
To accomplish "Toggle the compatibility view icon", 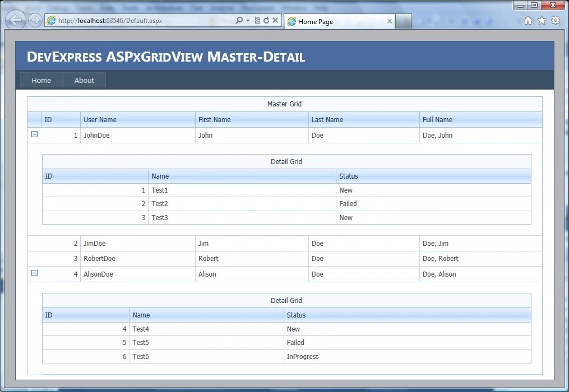I will 257,20.
